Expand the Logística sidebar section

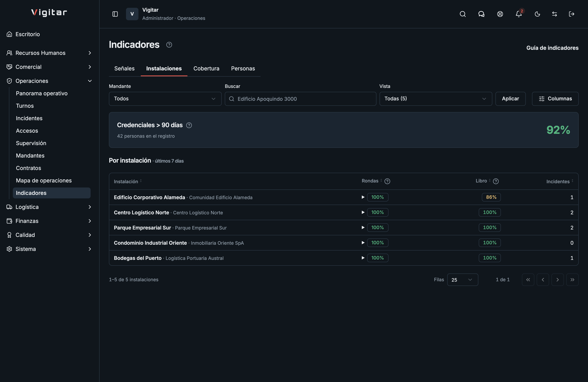[x=49, y=207]
